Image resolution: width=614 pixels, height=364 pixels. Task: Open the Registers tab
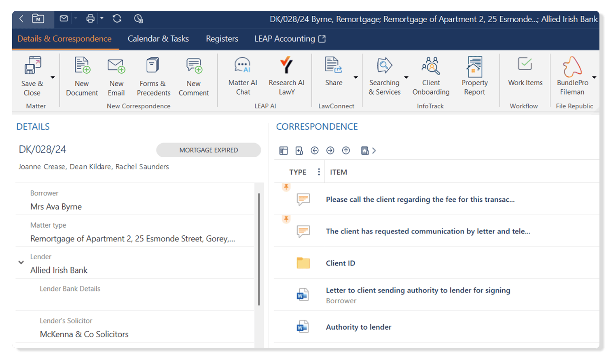pos(222,39)
